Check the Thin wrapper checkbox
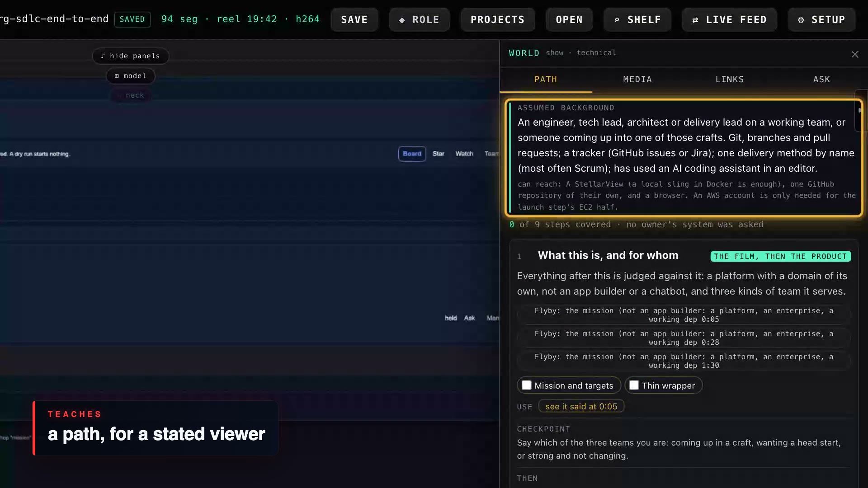Image resolution: width=868 pixels, height=488 pixels. point(634,385)
